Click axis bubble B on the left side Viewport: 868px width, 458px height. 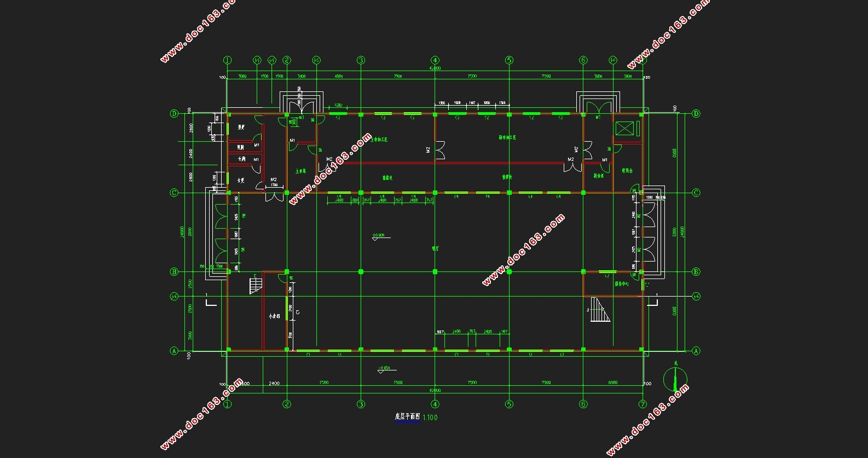point(174,271)
